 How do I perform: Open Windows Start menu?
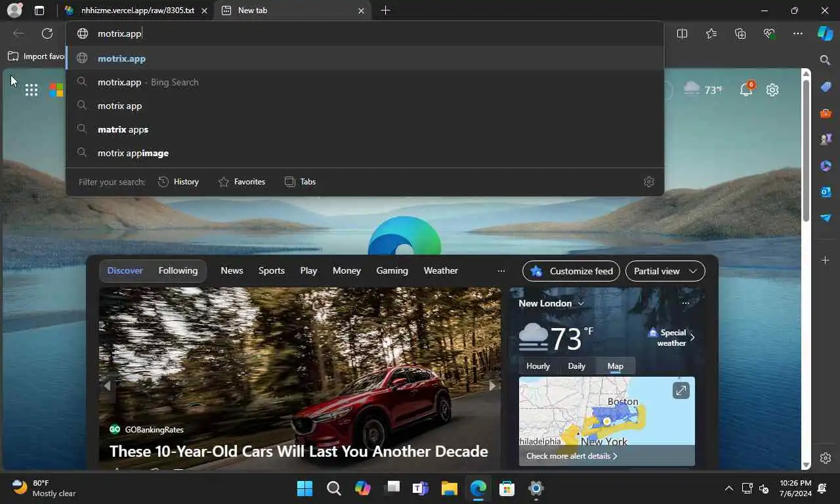(x=304, y=488)
